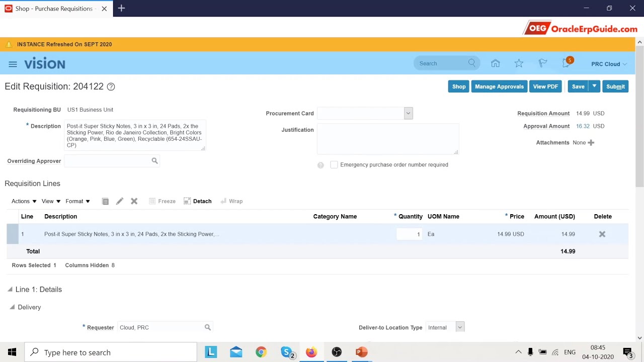The height and width of the screenshot is (362, 644).
Task: Open PRC Cloud user menu
Action: click(x=609, y=64)
